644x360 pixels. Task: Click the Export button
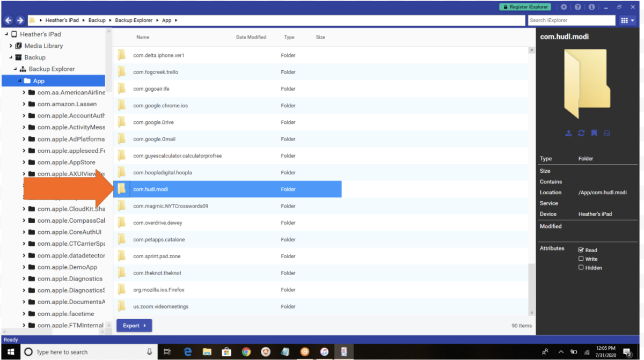(134, 325)
